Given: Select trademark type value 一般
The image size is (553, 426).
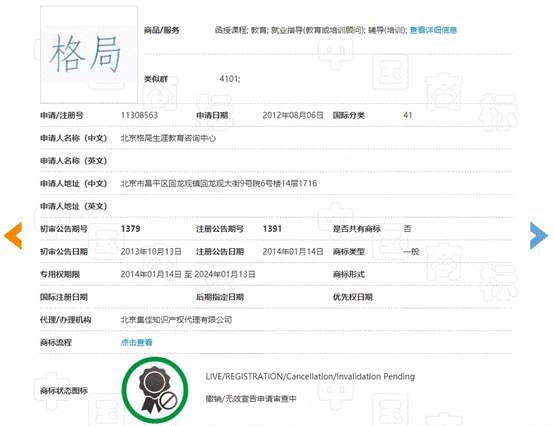Looking at the screenshot, I should [x=411, y=252].
